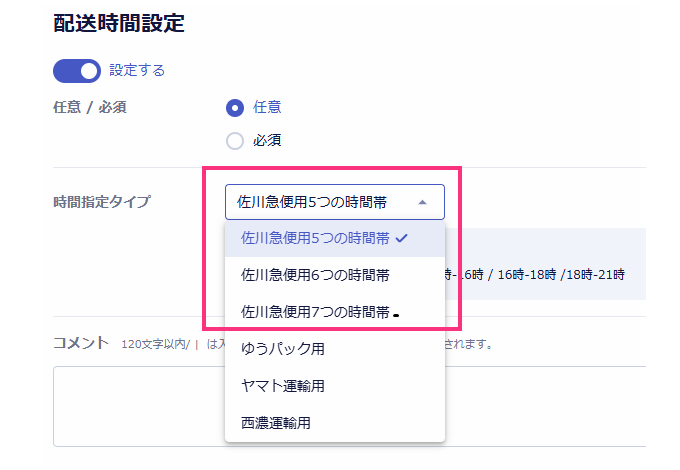Select the 必須 radio button

[x=235, y=141]
